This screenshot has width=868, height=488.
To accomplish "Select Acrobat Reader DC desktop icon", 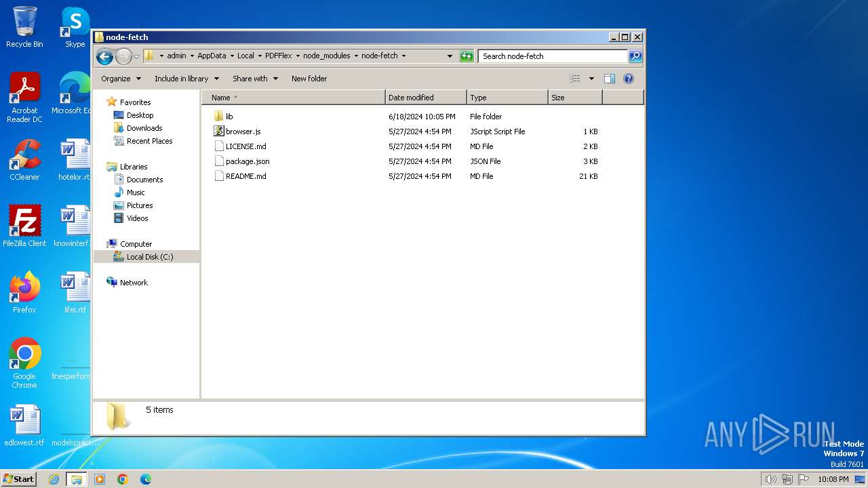I will 24,98.
